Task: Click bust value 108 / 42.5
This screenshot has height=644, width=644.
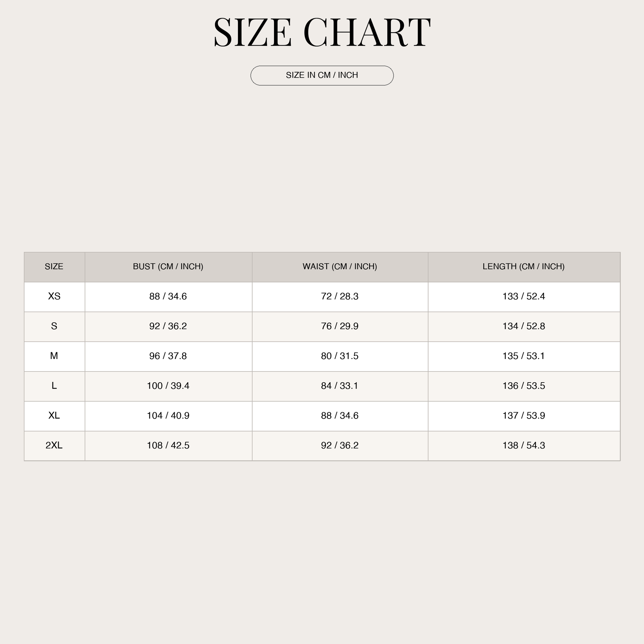Action: pyautogui.click(x=168, y=445)
